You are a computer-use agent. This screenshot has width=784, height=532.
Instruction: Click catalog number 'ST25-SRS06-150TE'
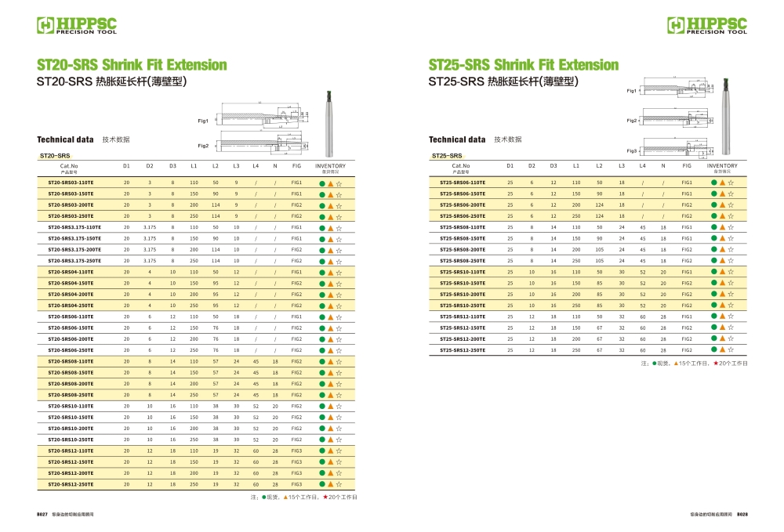tap(463, 194)
